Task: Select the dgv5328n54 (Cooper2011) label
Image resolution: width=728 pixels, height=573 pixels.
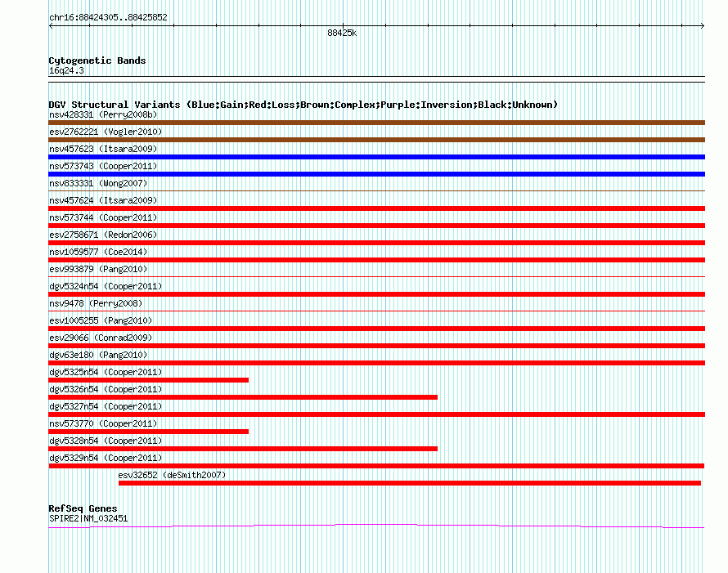Action: [x=106, y=441]
